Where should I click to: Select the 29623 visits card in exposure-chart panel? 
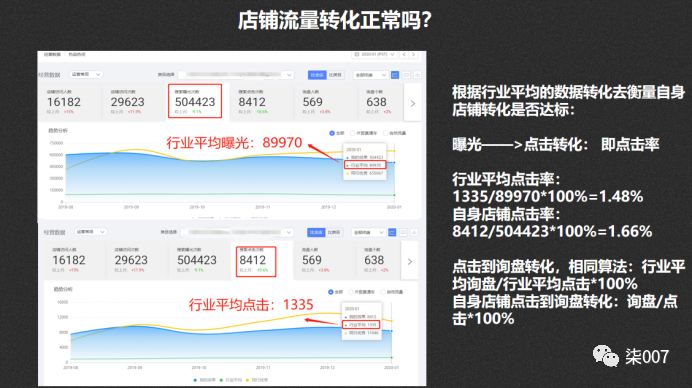133,102
